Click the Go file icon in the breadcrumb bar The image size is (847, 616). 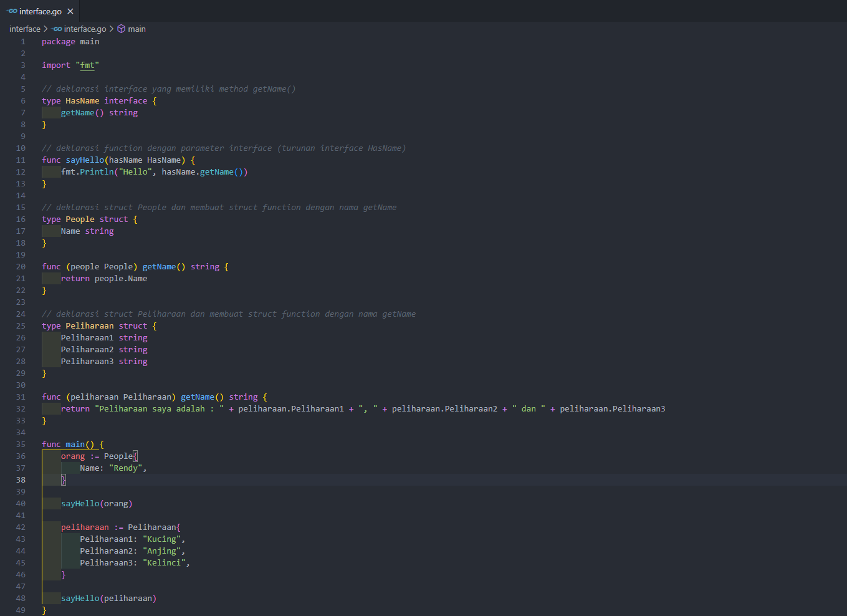[55, 29]
